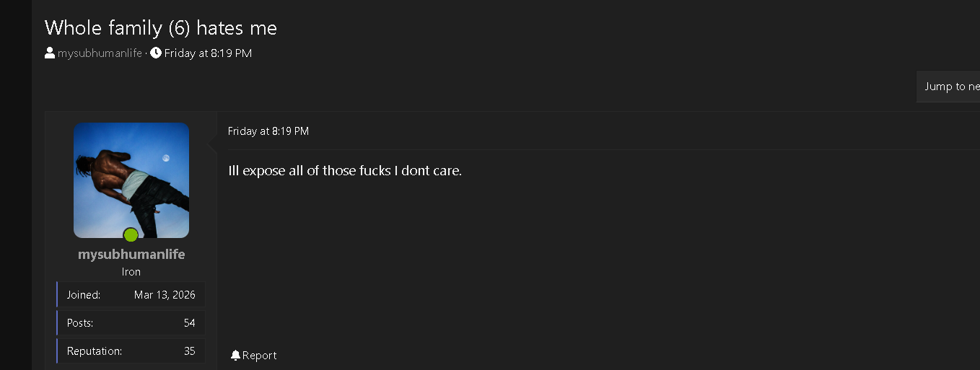The image size is (980, 370).
Task: Click the clock icon in thread header
Action: [x=156, y=53]
